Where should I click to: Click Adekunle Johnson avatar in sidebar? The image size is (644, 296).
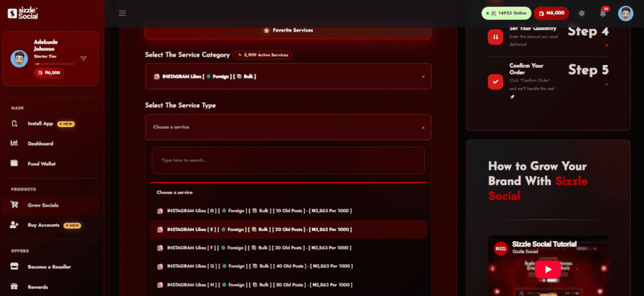click(x=19, y=59)
